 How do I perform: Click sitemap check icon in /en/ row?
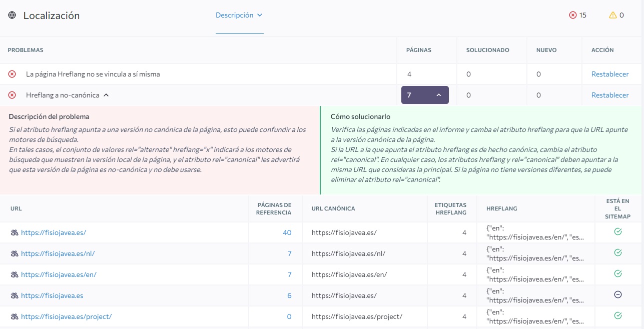[x=617, y=273]
